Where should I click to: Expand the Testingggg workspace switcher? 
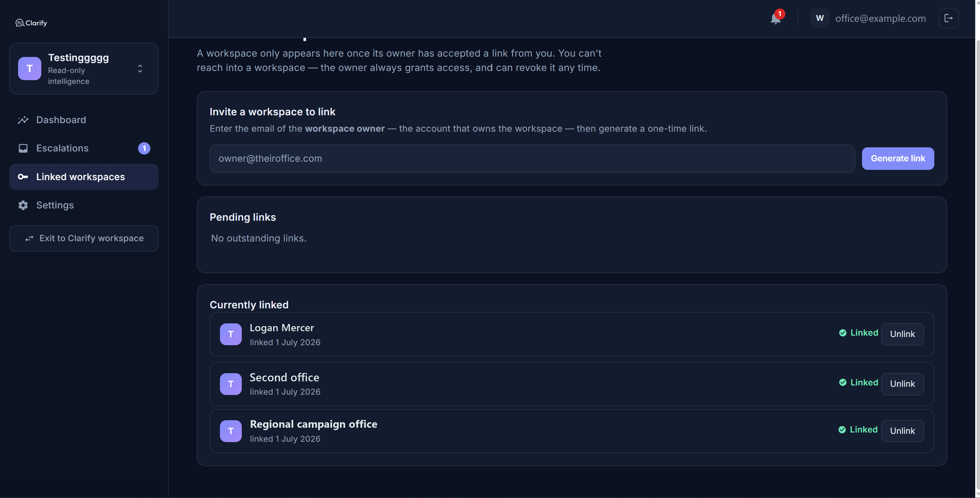(140, 69)
